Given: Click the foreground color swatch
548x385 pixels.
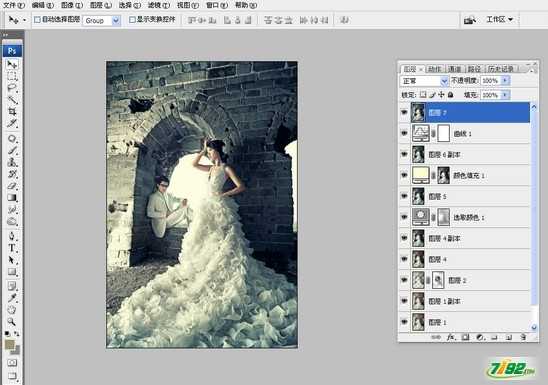Looking at the screenshot, I should 9,344.
